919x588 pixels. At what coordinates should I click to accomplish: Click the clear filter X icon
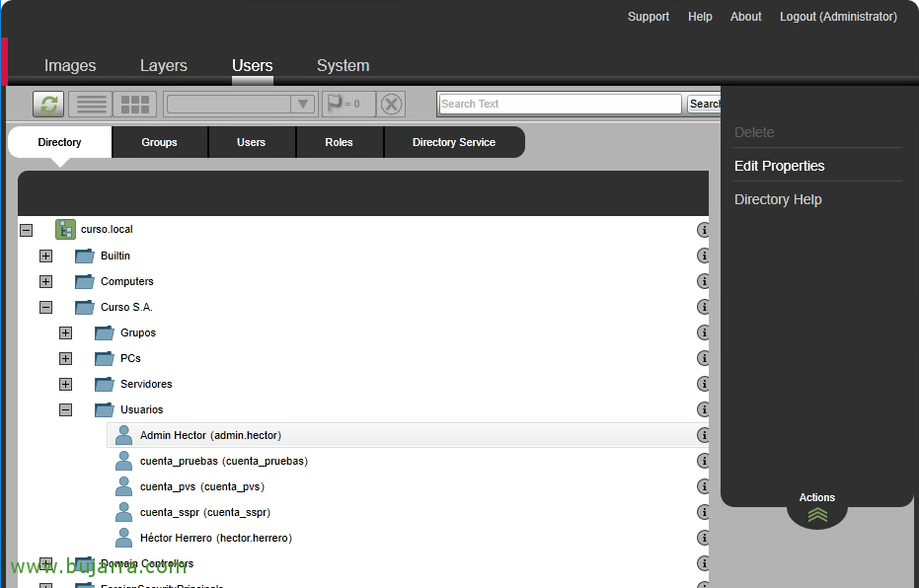(x=392, y=104)
